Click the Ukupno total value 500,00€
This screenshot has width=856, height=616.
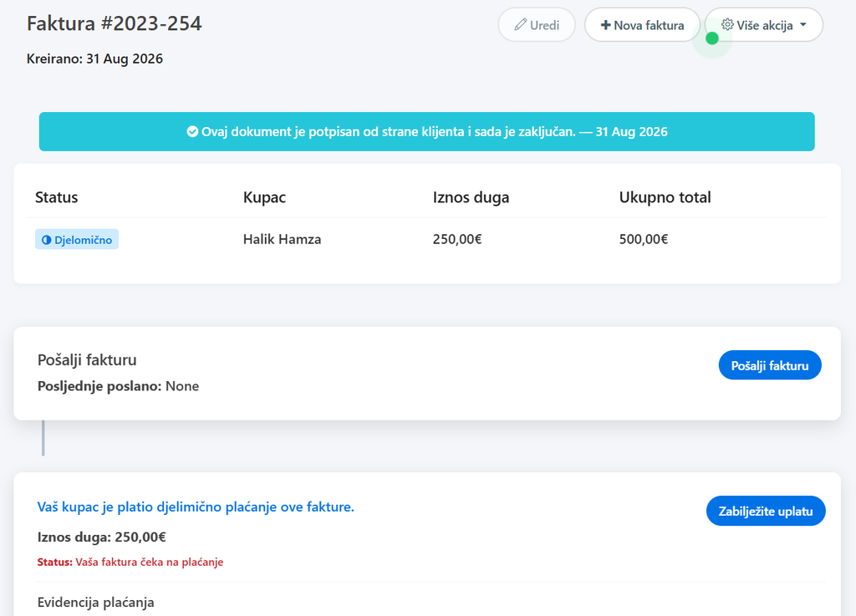pyautogui.click(x=644, y=240)
